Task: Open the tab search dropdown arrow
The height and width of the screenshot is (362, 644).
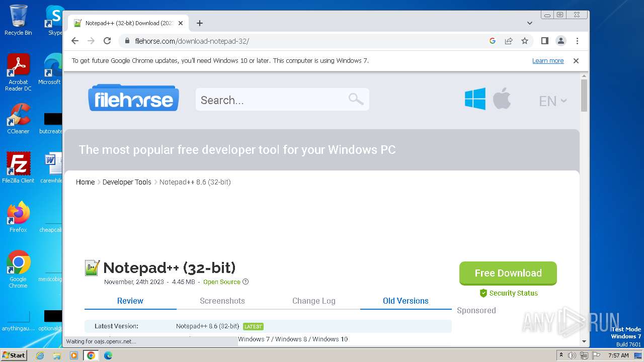Action: [530, 23]
